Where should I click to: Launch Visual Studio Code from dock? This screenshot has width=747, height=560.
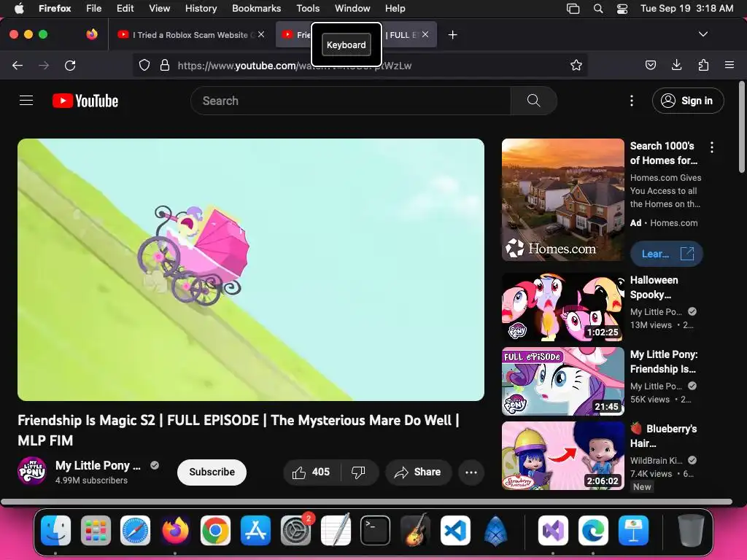point(455,530)
